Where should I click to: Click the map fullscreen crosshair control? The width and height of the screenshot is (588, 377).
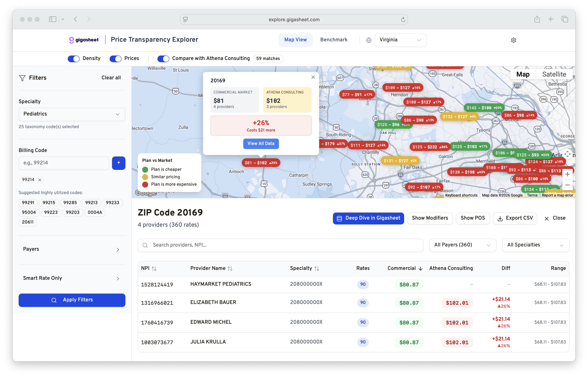pos(568,154)
